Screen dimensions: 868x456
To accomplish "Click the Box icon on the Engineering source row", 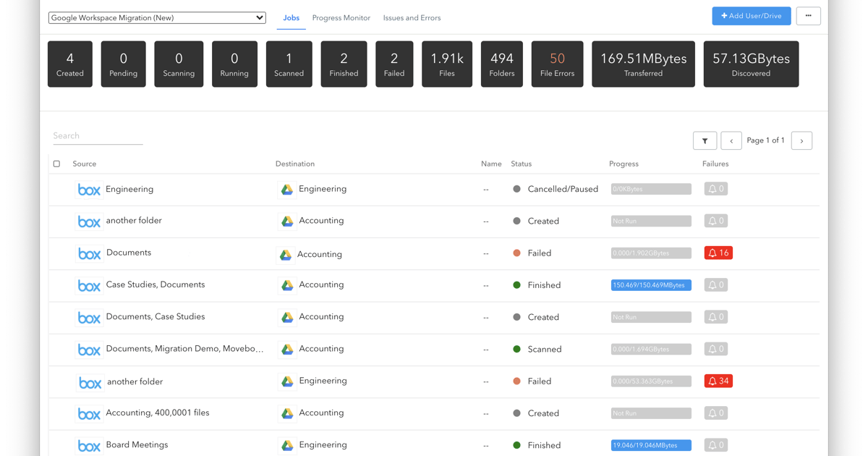I will (x=88, y=189).
